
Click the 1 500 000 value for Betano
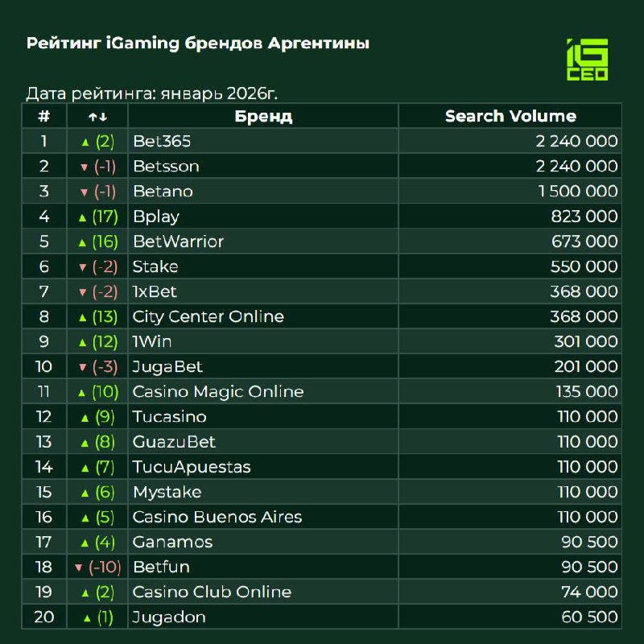576,192
